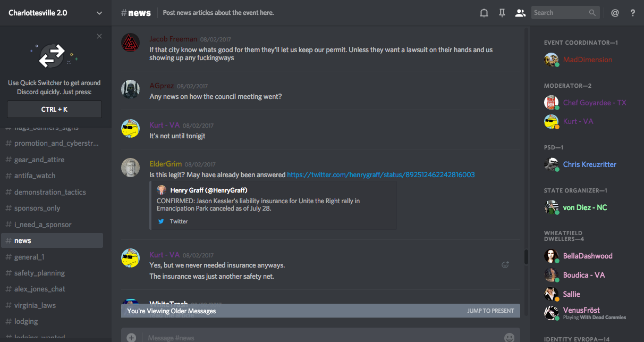This screenshot has height=342, width=644.
Task: Open notification settings bell icon
Action: point(484,13)
